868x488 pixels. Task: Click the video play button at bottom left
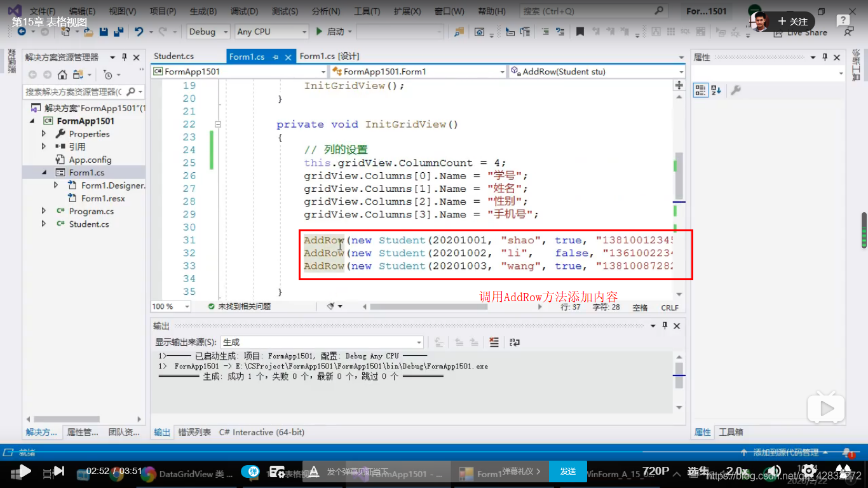(24, 471)
